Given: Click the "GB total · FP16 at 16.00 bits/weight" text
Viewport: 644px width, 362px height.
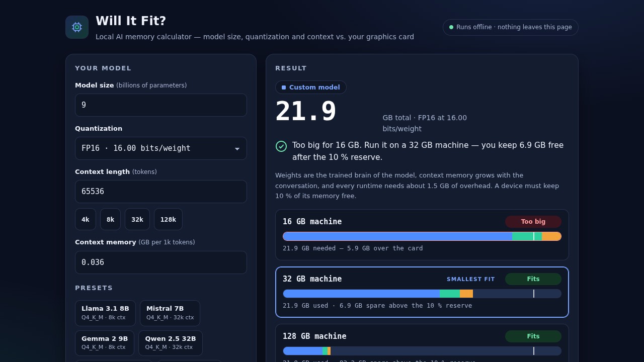Looking at the screenshot, I should (x=425, y=123).
